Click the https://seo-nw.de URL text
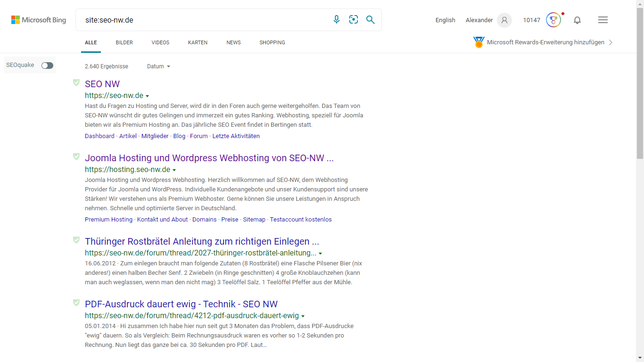The height and width of the screenshot is (362, 644). 114,96
